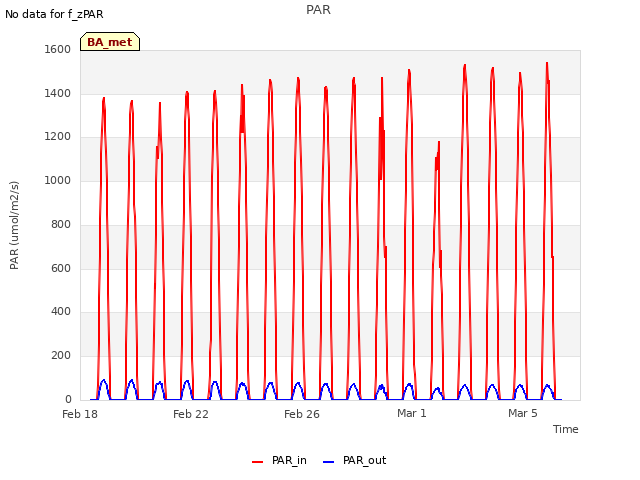Click the Feb 26 x-axis tick label

(302, 414)
